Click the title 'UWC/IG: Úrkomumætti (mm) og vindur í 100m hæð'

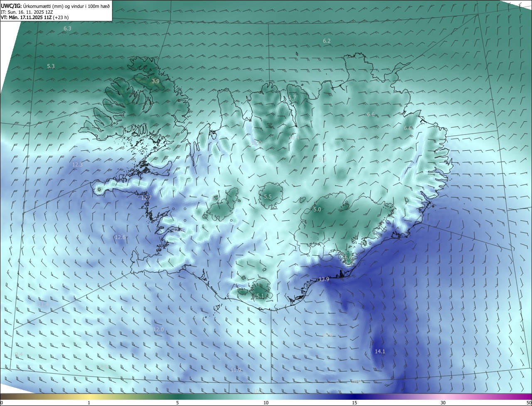55,6
